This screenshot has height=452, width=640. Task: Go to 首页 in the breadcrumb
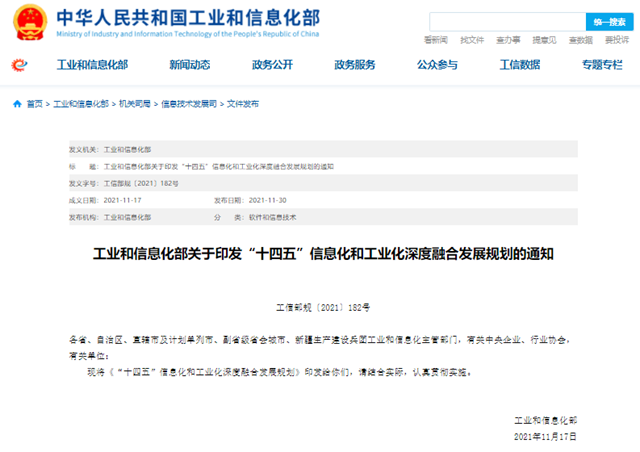35,104
